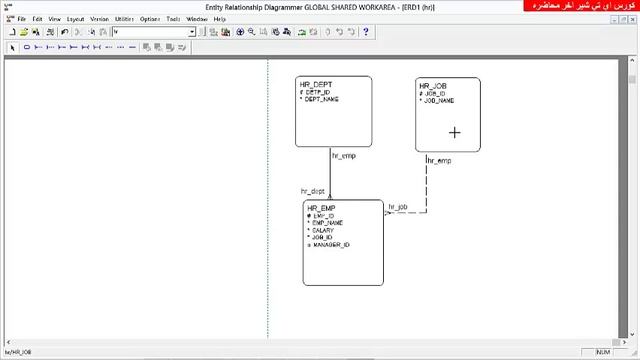Click the Paste toolbar icon

tap(103, 32)
